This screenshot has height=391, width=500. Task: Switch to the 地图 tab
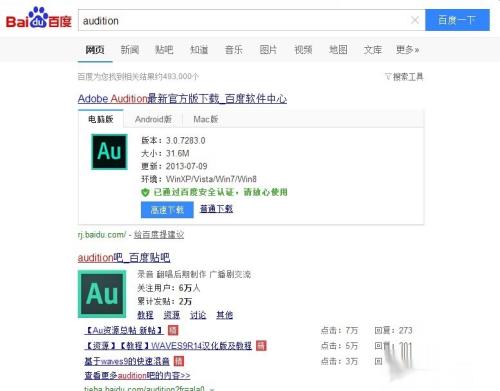338,50
